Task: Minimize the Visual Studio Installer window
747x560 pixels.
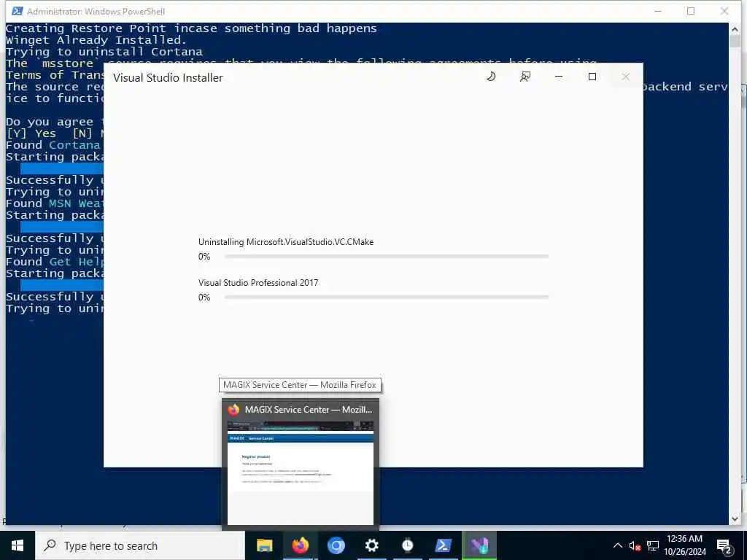Action: 559,77
